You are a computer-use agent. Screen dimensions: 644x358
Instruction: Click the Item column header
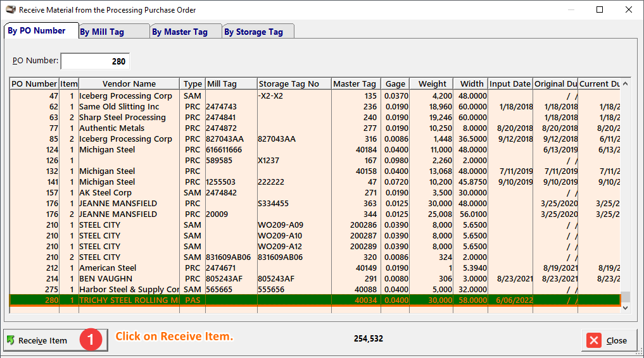coord(69,83)
